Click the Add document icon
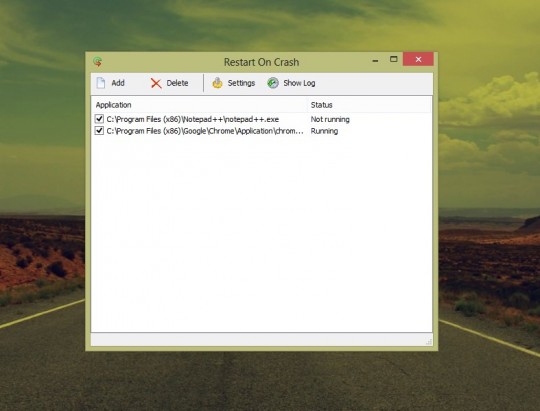The image size is (540, 411). (x=101, y=83)
